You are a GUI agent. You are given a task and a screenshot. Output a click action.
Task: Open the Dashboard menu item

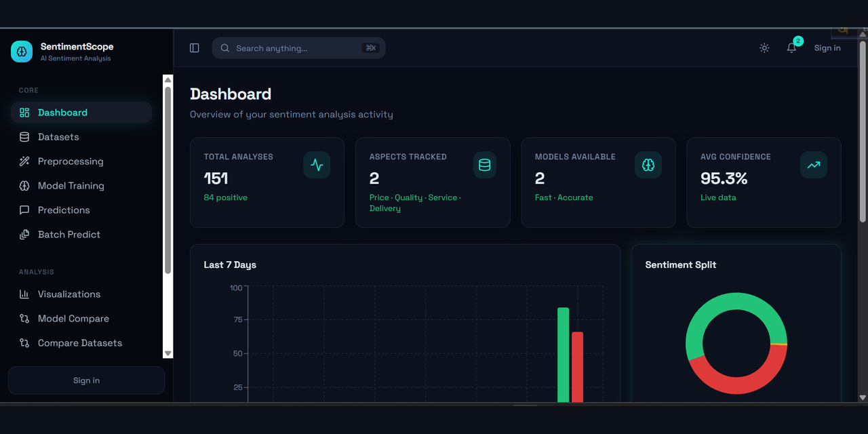[x=81, y=113]
